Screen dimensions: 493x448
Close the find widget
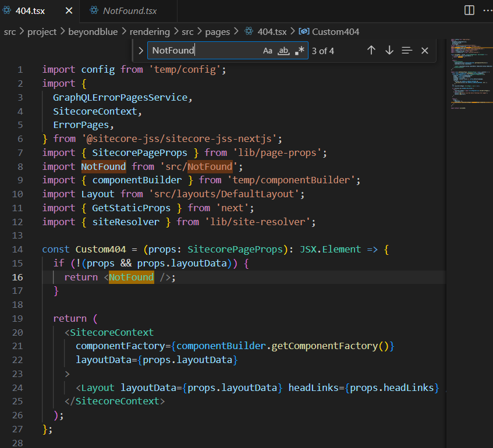424,51
